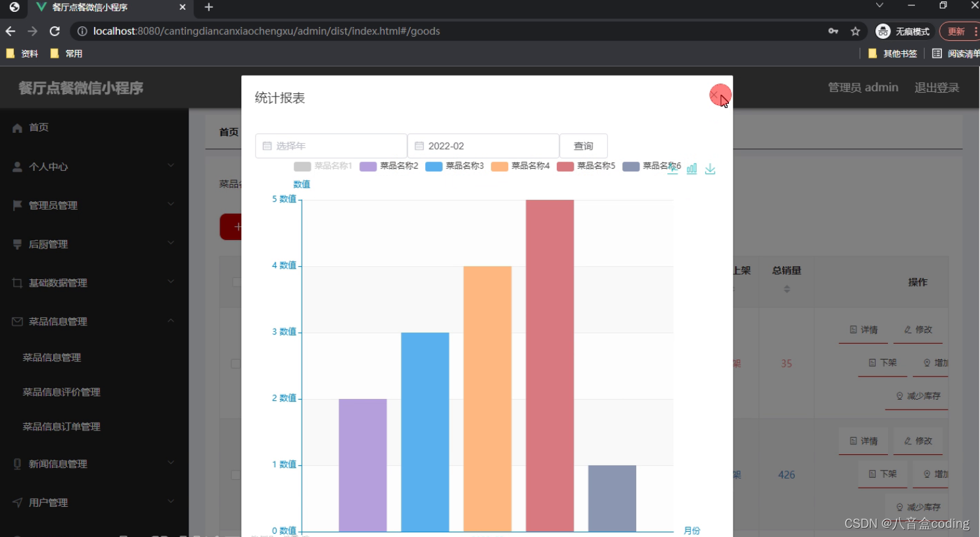Viewport: 980px width, 537px height.
Task: Click the trophy icon beside 后厨管理
Action: tap(17, 245)
